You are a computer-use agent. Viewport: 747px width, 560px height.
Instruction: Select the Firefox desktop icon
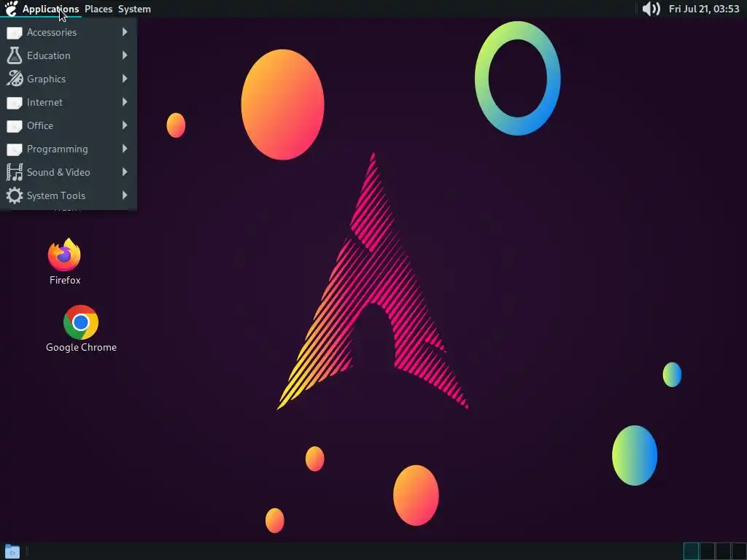click(65, 262)
